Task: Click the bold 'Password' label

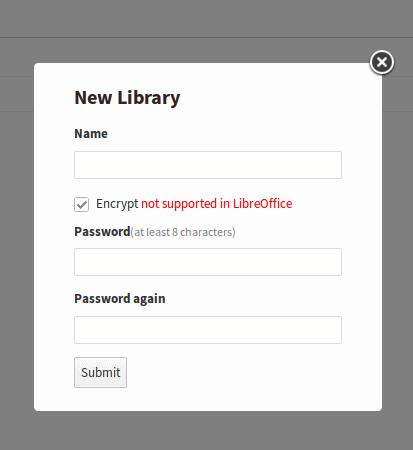Action: (102, 232)
